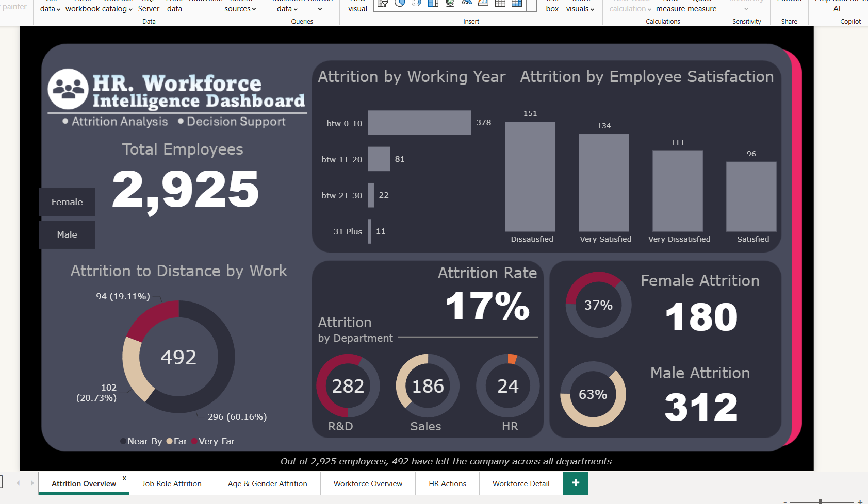Move the zoom slider handle
The image size is (868, 504).
pyautogui.click(x=820, y=501)
